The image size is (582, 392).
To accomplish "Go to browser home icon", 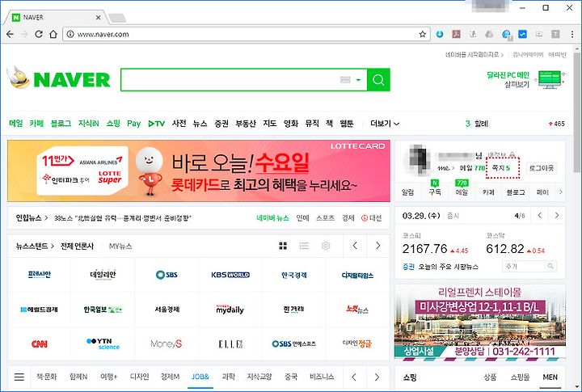I will coord(53,34).
